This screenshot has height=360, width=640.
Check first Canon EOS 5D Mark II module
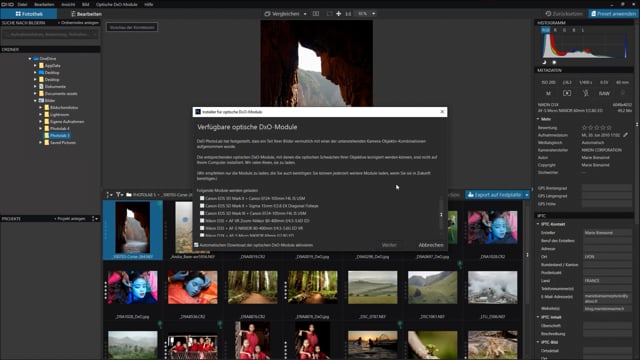tap(202, 198)
